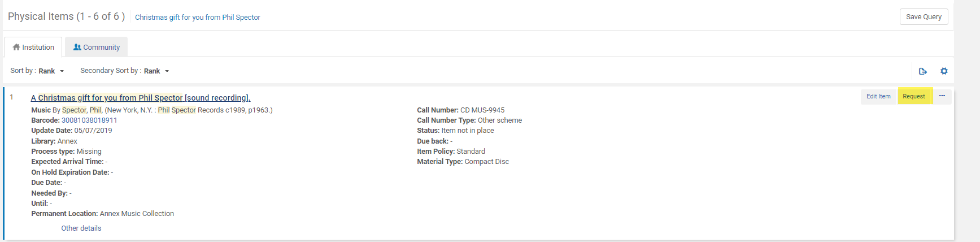Open barcode 30081038018911 link
The image size is (980, 242).
(x=89, y=120)
